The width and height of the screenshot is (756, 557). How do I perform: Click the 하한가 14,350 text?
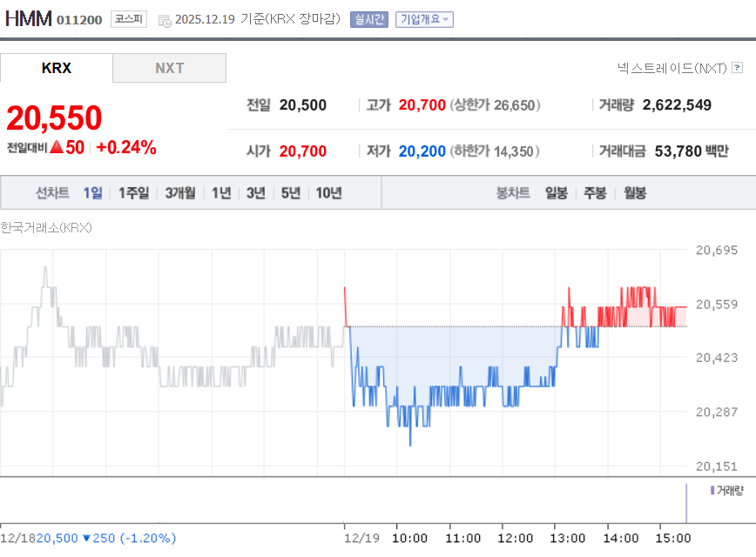tap(495, 151)
